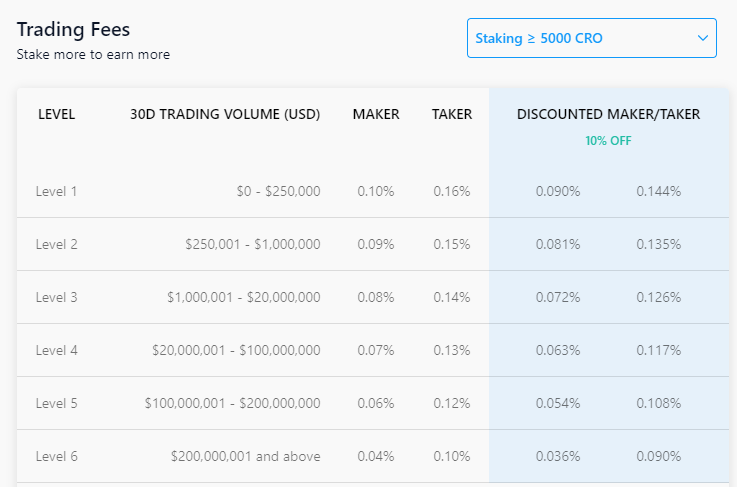
Task: Select the Level 5 row label
Action: pyautogui.click(x=56, y=403)
